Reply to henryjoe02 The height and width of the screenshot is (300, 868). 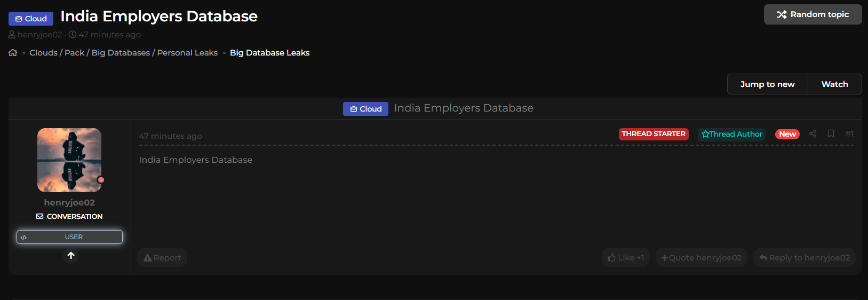click(x=804, y=258)
